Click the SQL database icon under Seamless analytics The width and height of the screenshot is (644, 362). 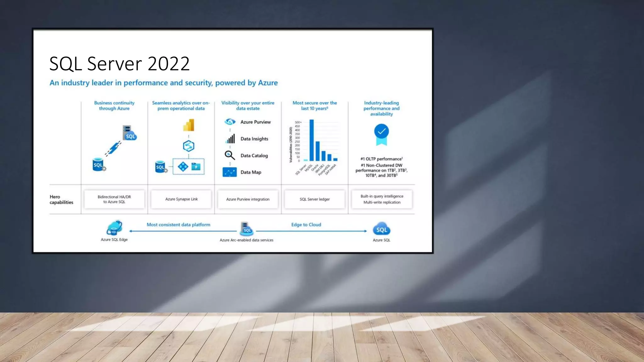[161, 167]
